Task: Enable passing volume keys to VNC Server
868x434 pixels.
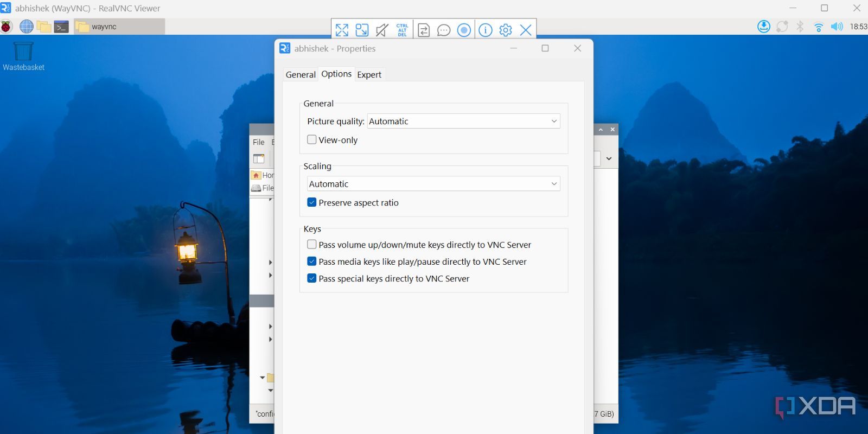Action: click(312, 245)
